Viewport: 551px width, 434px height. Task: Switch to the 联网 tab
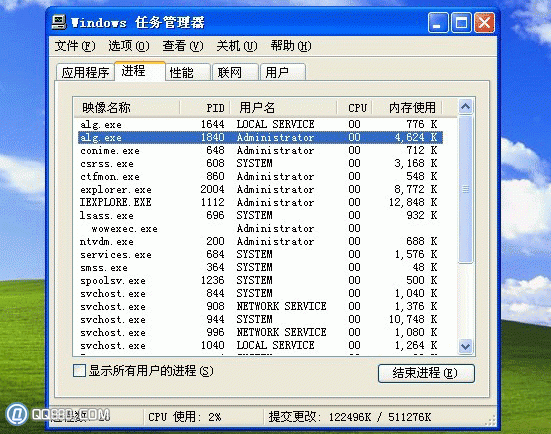(235, 72)
